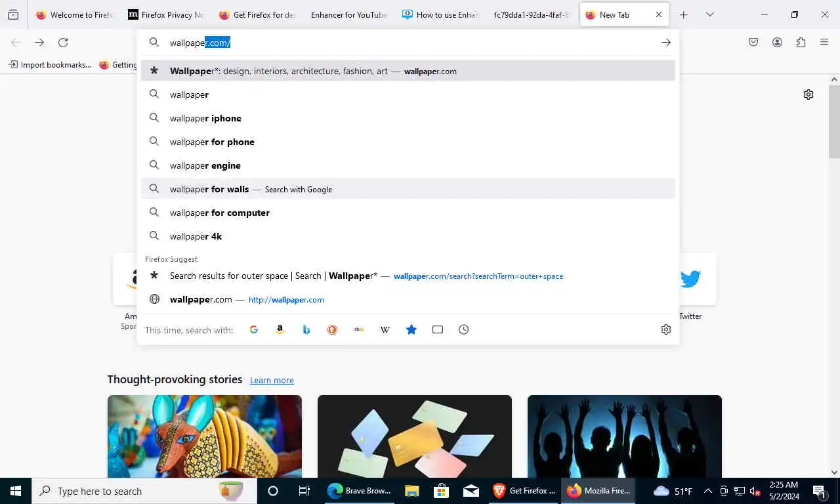Open Microsoft Store from taskbar

click(441, 491)
